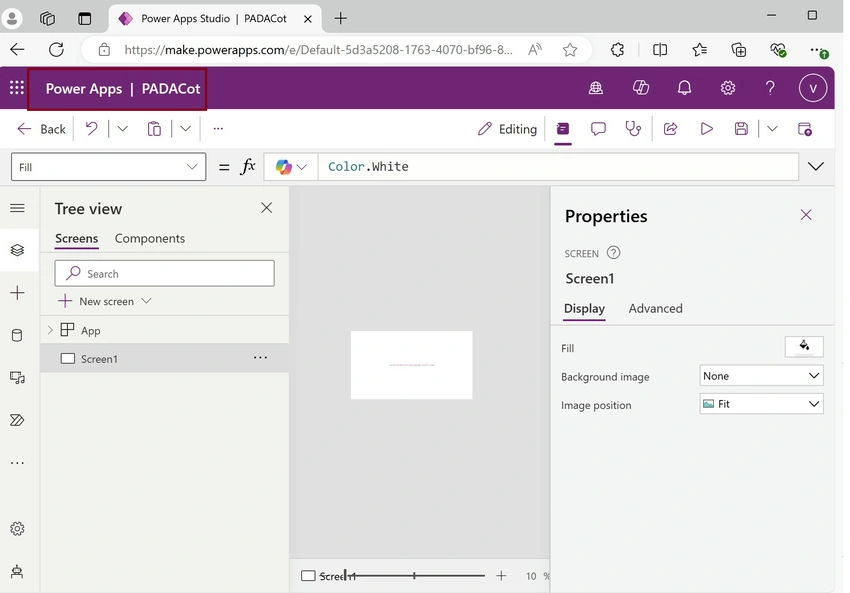Click the fx formula icon
This screenshot has width=850, height=593.
point(248,166)
